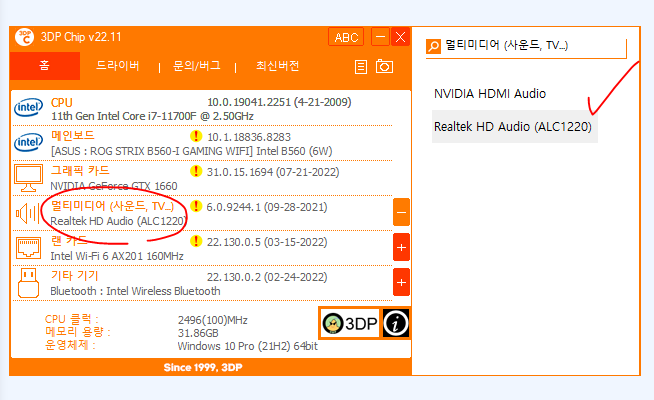
Task: Expand the other devices list
Action: point(401,282)
